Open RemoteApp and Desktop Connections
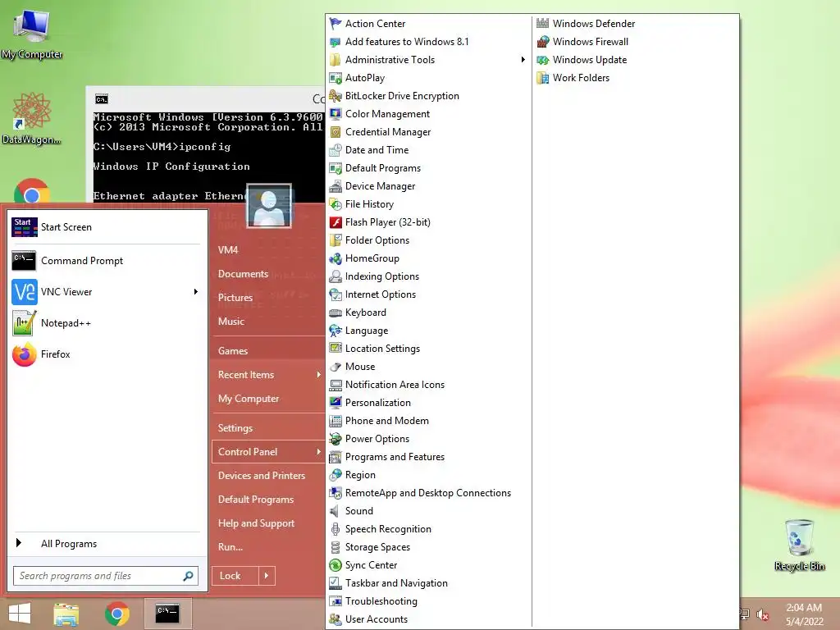Image resolution: width=840 pixels, height=630 pixels. point(428,493)
